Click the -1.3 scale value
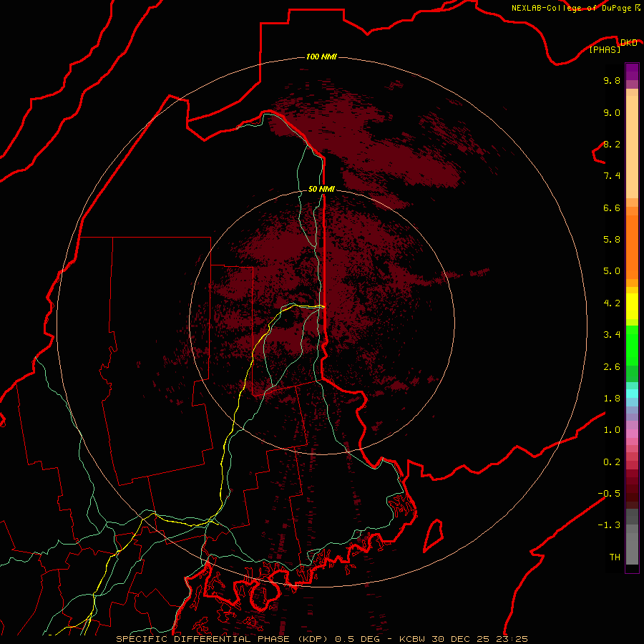Image resolution: width=644 pixels, height=644 pixels. (x=609, y=525)
